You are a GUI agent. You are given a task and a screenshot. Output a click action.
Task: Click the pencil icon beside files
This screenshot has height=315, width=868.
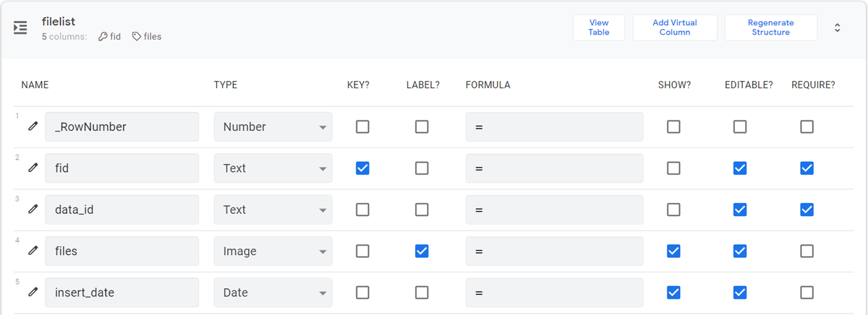(33, 251)
